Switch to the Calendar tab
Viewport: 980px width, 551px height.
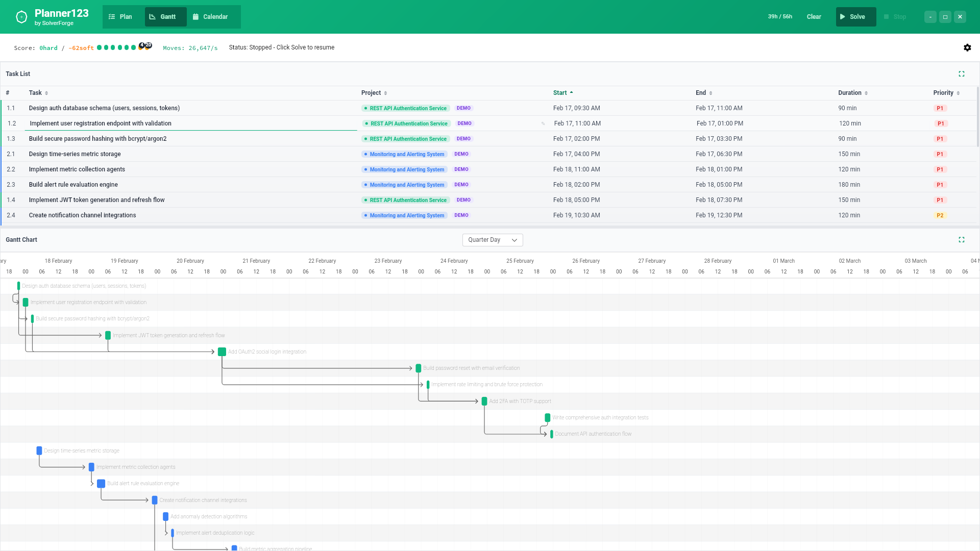point(213,16)
